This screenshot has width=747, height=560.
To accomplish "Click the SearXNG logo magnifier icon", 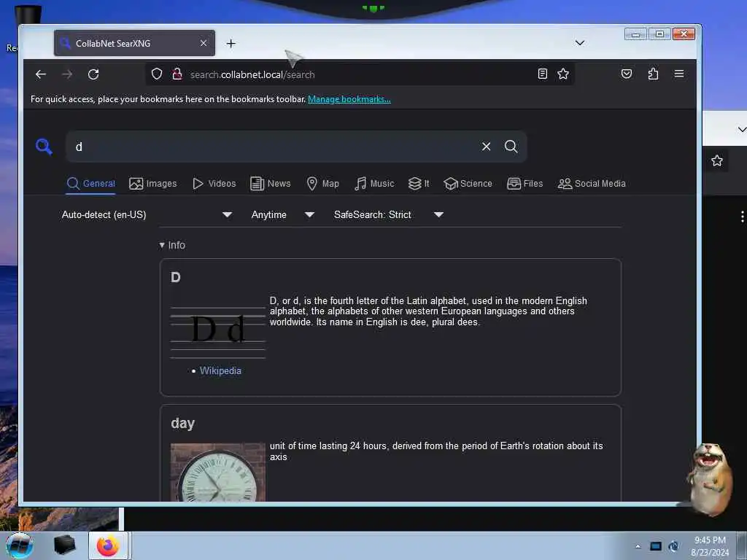I will tap(44, 147).
